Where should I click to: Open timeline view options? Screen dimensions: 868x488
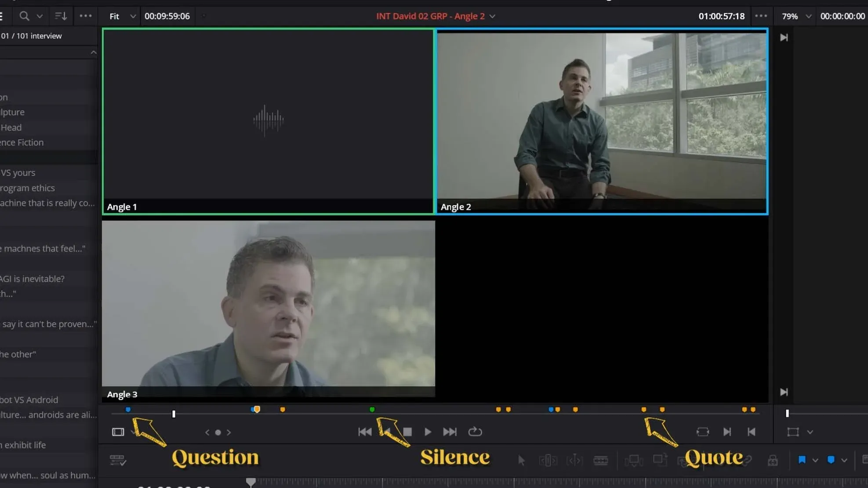[118, 460]
